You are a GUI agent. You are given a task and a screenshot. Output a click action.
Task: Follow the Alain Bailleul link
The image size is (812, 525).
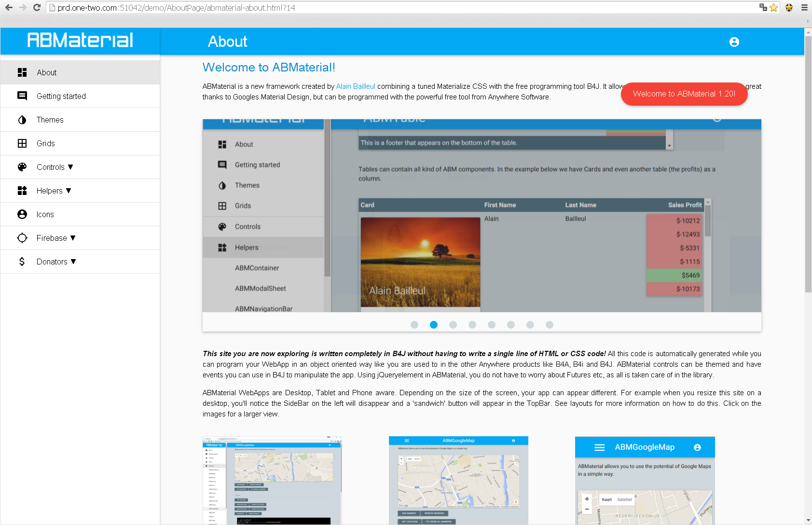click(356, 86)
